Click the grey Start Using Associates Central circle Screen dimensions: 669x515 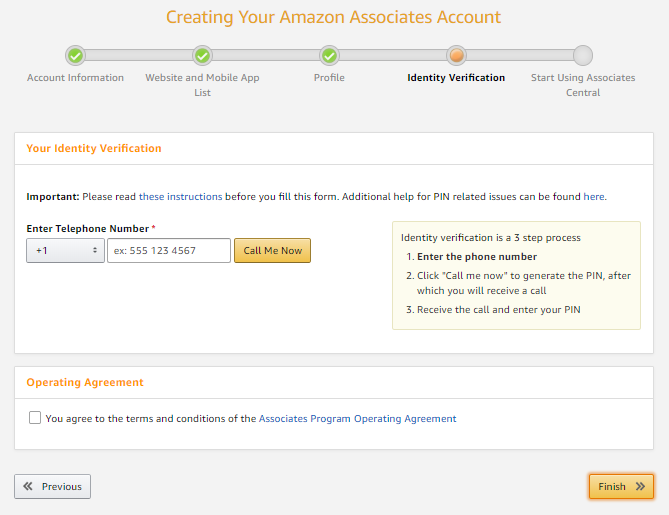583,55
